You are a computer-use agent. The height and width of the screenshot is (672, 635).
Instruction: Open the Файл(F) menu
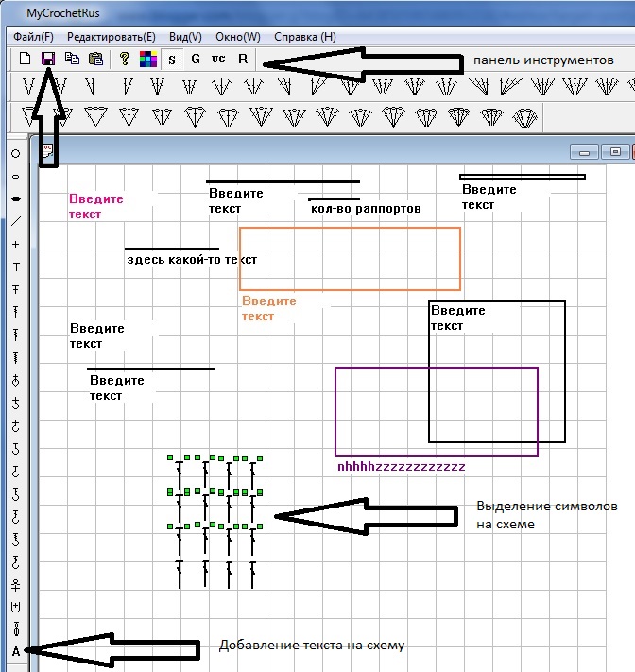tap(33, 37)
